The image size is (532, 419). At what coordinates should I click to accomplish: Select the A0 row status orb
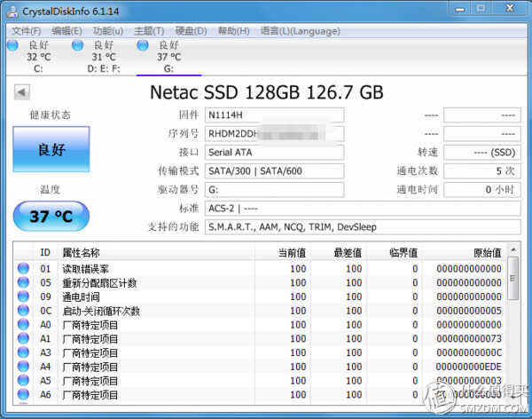(x=23, y=325)
